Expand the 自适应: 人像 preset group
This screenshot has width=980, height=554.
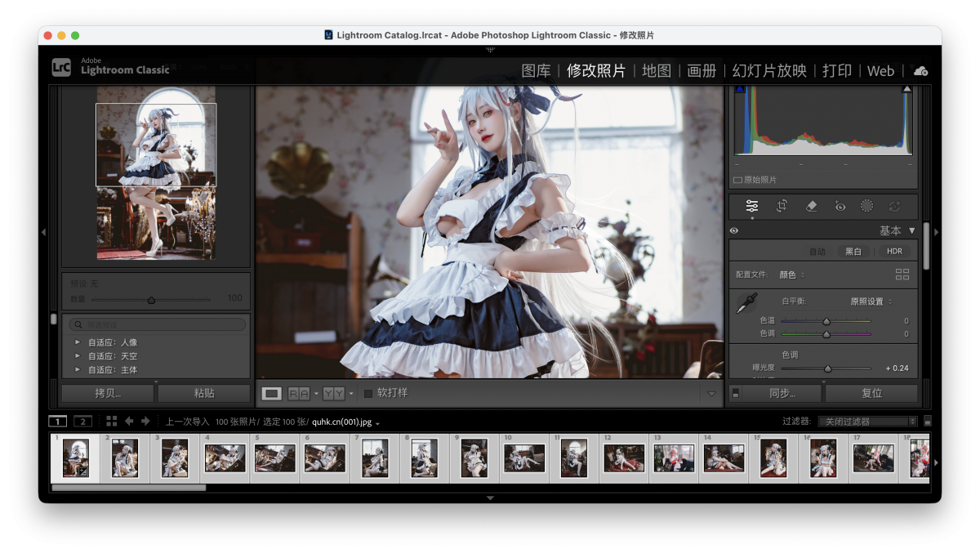[x=78, y=342]
